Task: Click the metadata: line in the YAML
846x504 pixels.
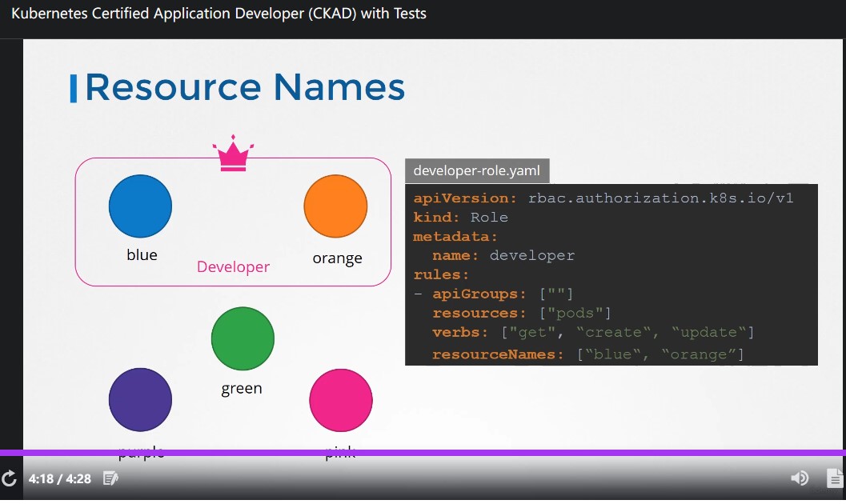Action: pyautogui.click(x=455, y=237)
